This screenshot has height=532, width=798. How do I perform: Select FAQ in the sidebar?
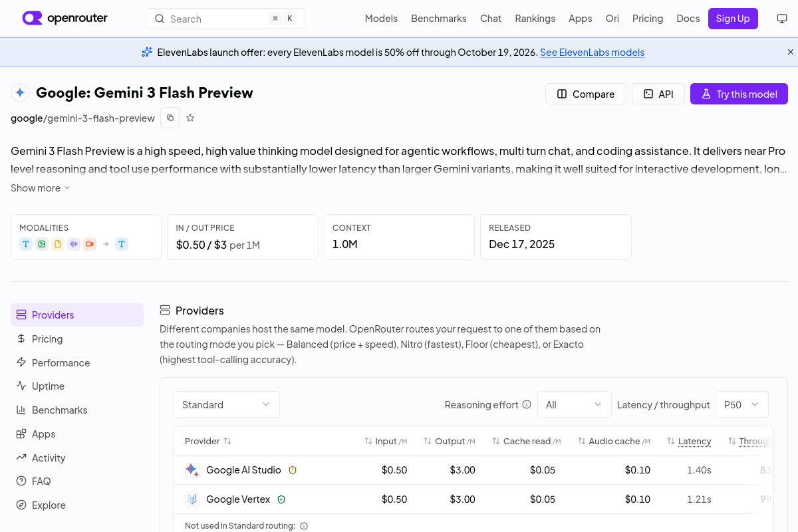point(77,481)
